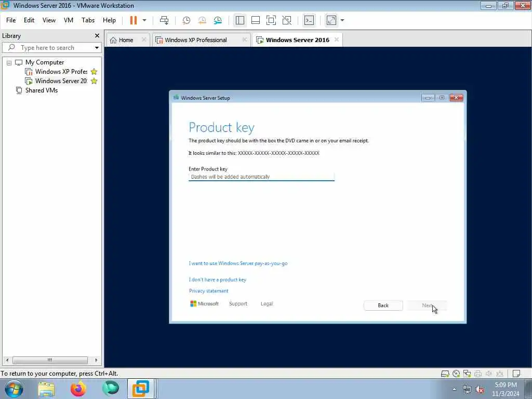The height and width of the screenshot is (399, 532).
Task: Click the message log status icon
Action: pyautogui.click(x=516, y=374)
